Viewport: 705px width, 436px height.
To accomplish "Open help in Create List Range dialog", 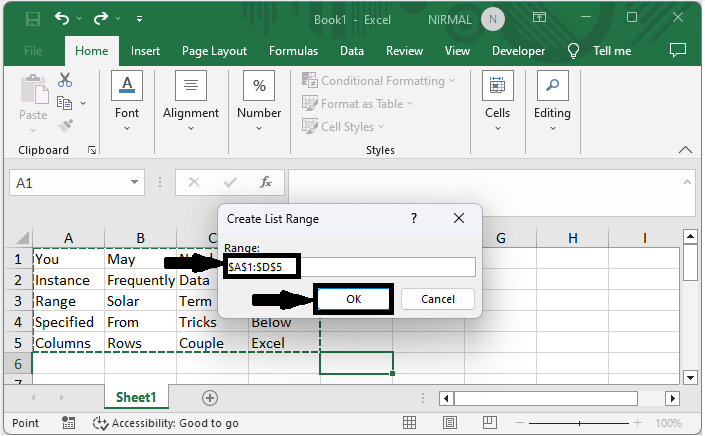I will click(x=414, y=218).
